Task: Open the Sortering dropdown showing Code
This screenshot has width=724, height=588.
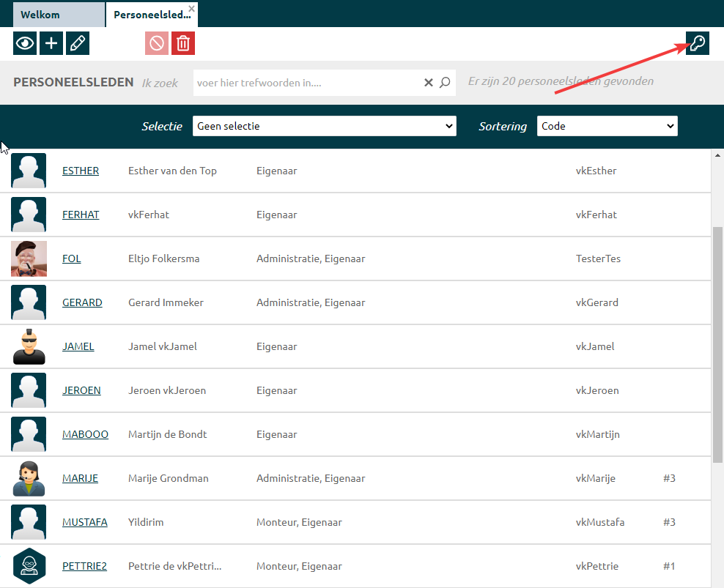Action: tap(607, 126)
